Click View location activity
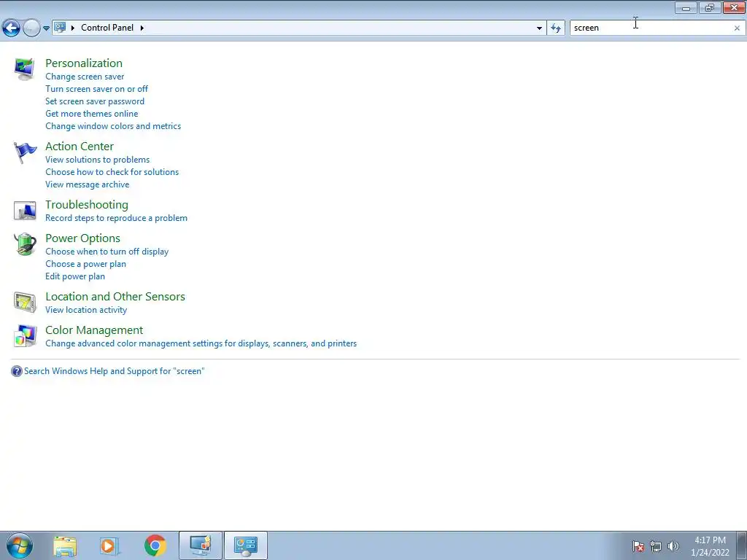 (86, 309)
